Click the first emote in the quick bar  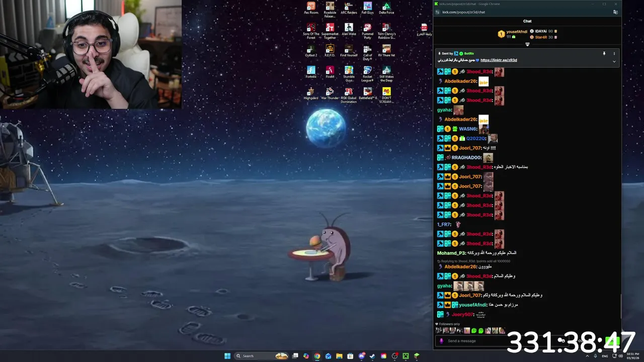pos(438,330)
